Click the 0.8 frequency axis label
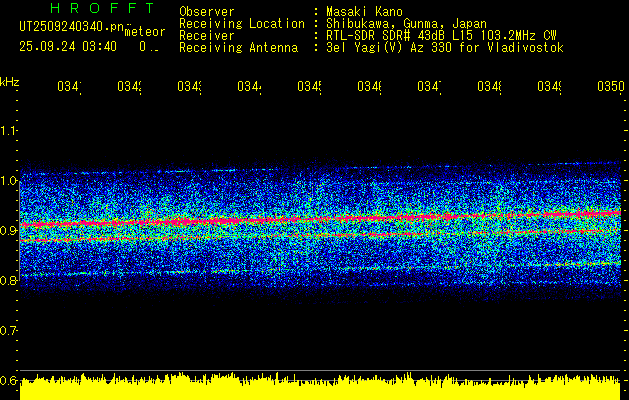Image resolution: width=629 pixels, height=400 pixels. (8, 280)
